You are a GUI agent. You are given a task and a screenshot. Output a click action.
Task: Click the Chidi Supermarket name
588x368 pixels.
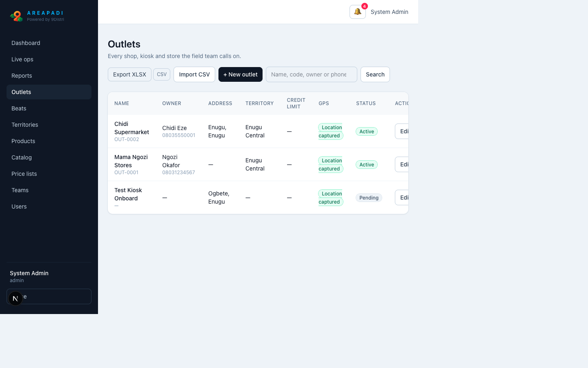coord(131,128)
